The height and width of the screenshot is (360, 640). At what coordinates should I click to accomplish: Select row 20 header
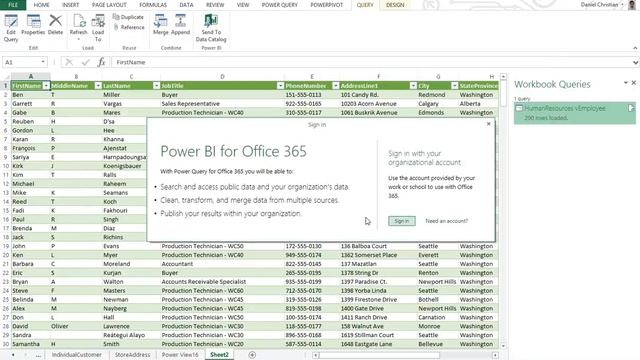coord(6,255)
